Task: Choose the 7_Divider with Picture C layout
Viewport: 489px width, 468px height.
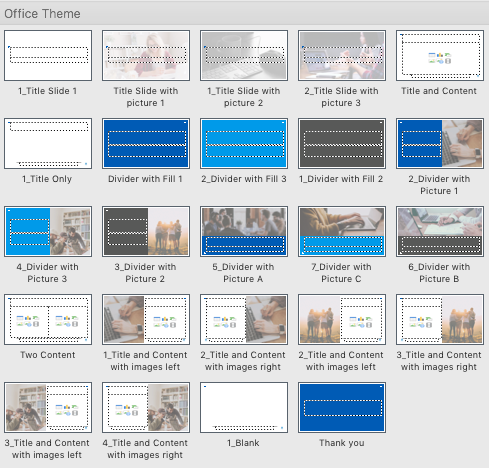Action: point(342,231)
